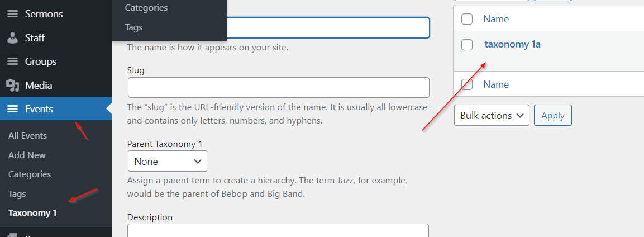The image size is (644, 237).
Task: Open All Events submenu item
Action: pyautogui.click(x=27, y=136)
